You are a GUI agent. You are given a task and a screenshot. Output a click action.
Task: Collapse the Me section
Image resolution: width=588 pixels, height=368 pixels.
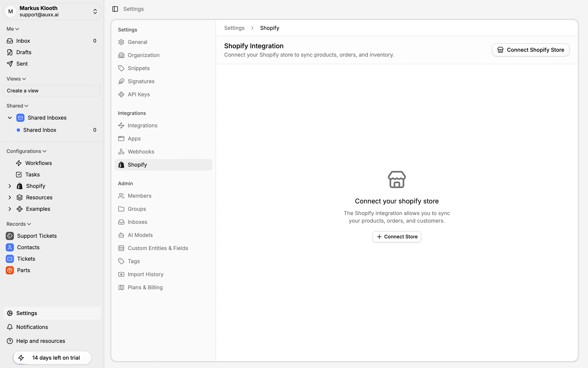click(13, 29)
